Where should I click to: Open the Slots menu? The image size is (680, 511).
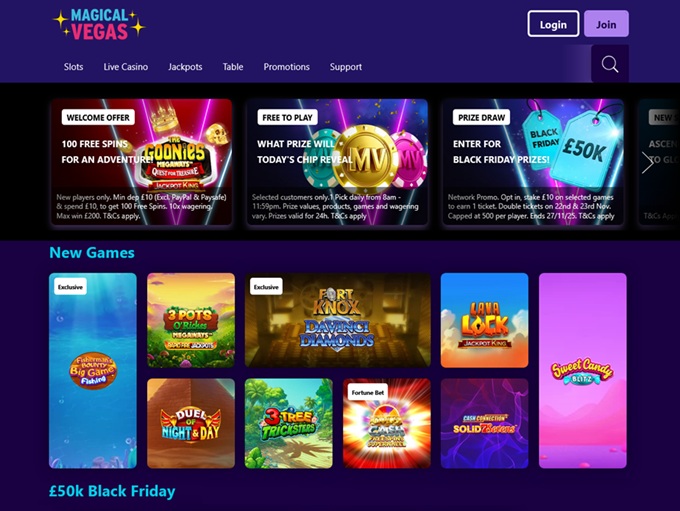click(73, 67)
